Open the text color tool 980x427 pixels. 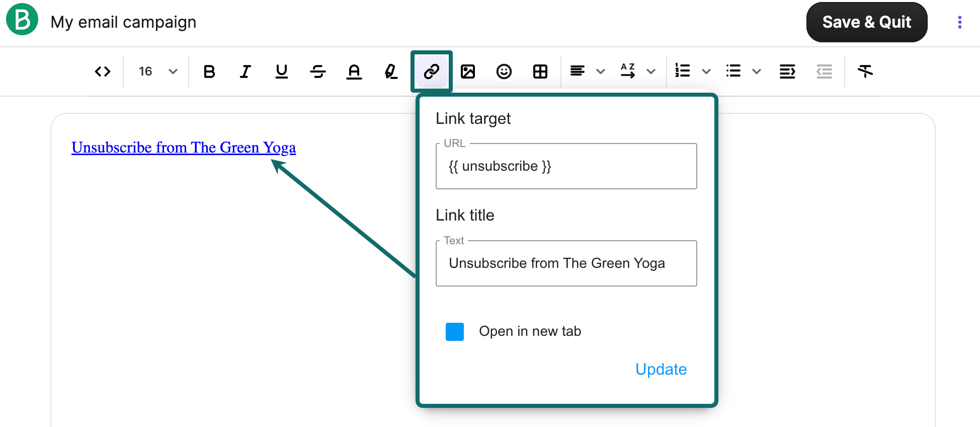[354, 72]
